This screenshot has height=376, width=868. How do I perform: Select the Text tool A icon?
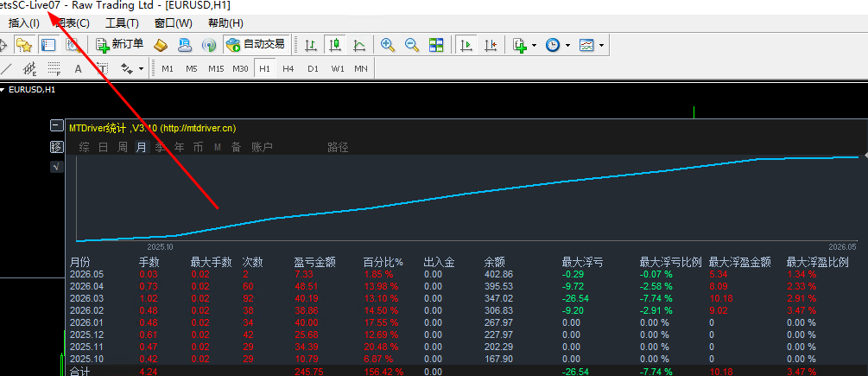tap(78, 69)
